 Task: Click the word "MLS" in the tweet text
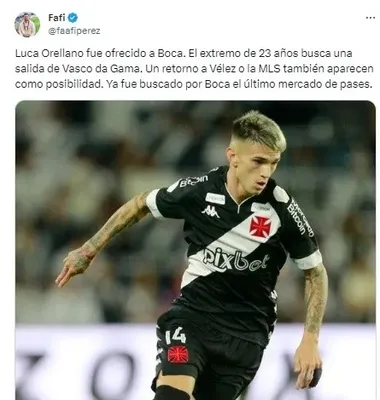click(291, 69)
